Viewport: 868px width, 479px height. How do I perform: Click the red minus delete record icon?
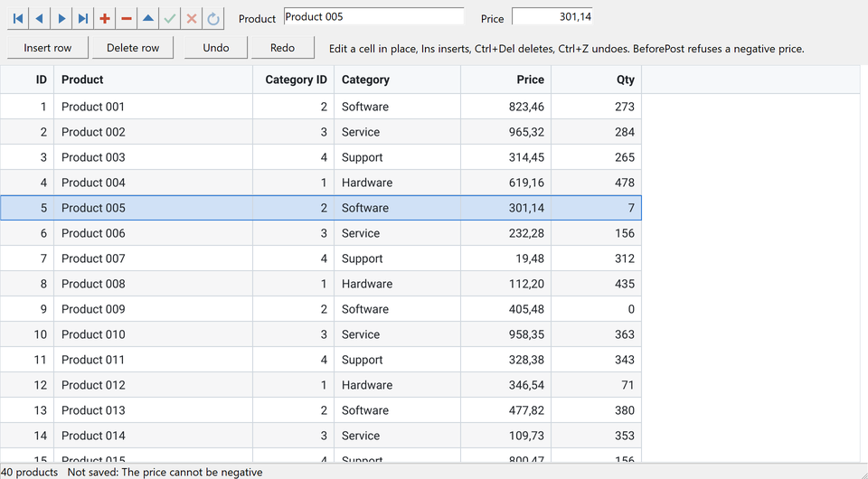click(127, 19)
